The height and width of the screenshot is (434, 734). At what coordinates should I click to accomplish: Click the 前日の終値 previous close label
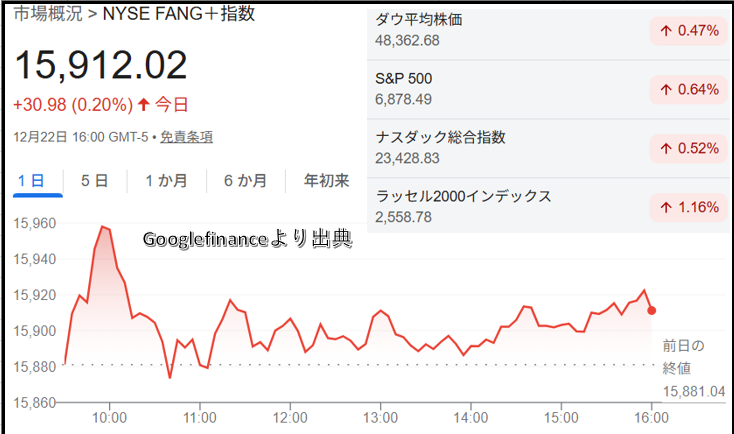(683, 357)
